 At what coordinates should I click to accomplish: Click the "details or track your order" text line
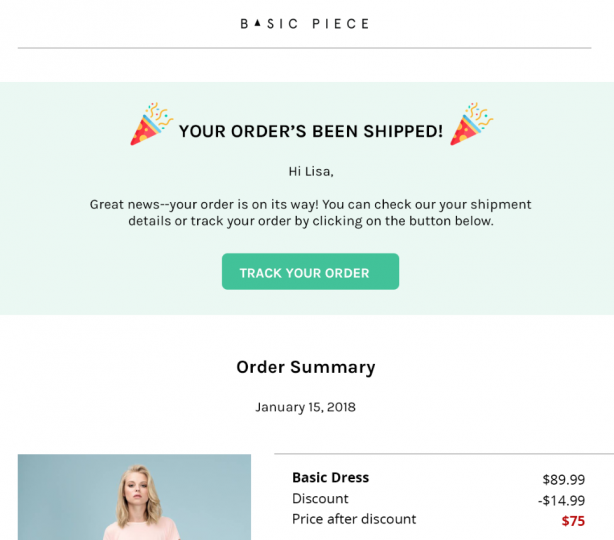point(310,221)
